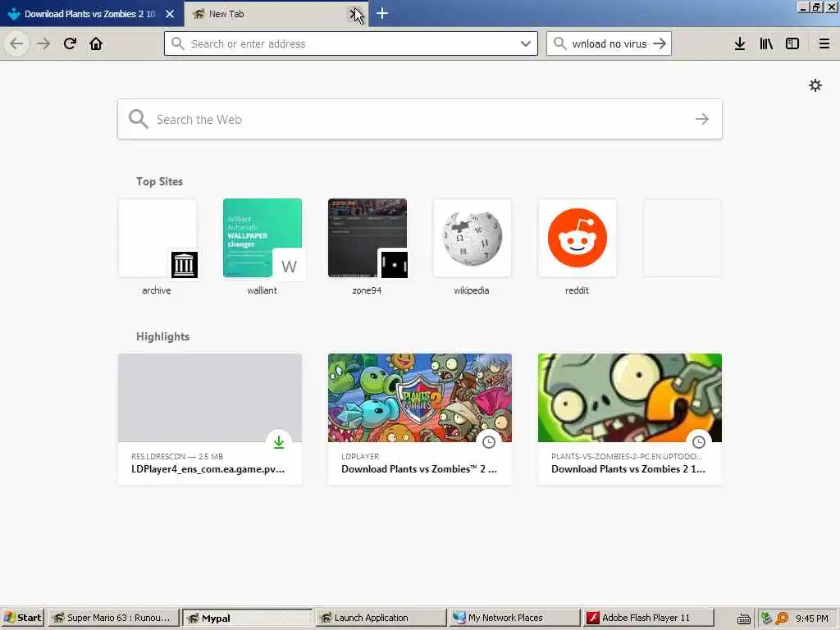Open a new tab with plus button

(x=382, y=13)
